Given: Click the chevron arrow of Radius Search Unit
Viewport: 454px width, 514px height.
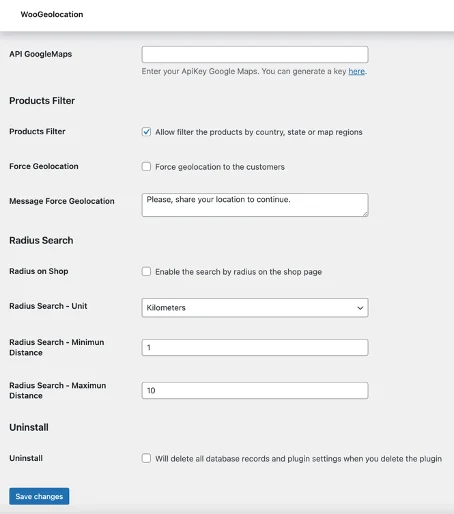Looking at the screenshot, I should 360,308.
